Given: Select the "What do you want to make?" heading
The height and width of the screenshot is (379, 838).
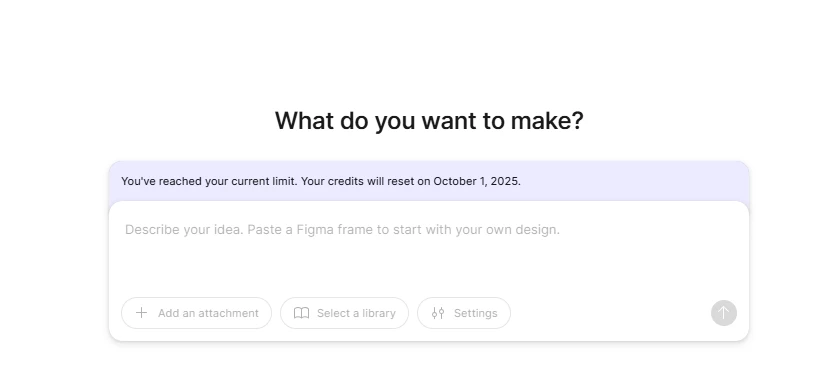Looking at the screenshot, I should tap(429, 120).
